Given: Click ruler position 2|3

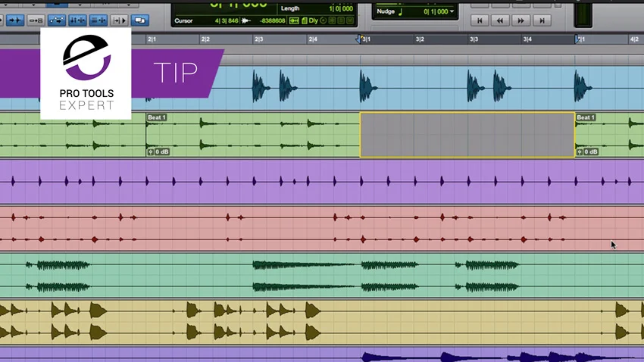Looking at the screenshot, I should [x=259, y=39].
